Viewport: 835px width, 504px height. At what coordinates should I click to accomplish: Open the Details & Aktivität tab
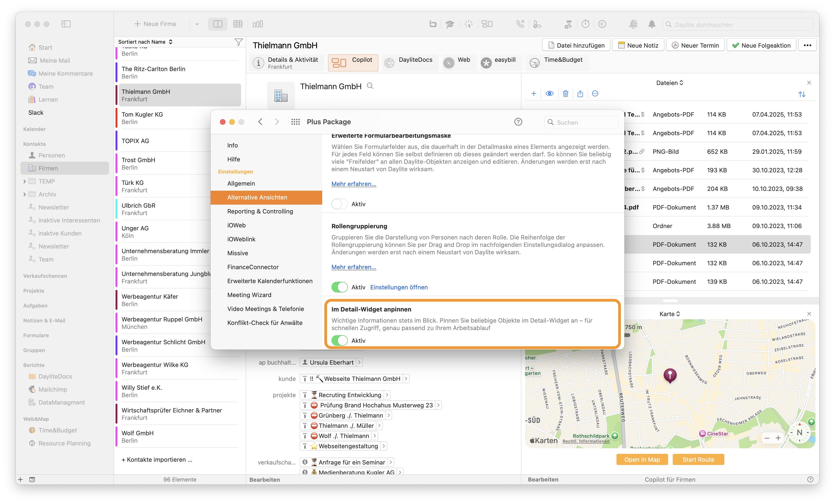click(x=287, y=63)
